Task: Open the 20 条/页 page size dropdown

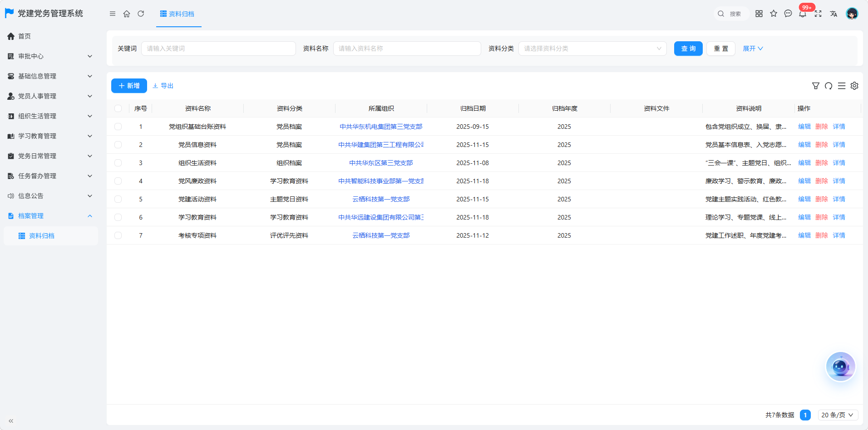Action: point(838,415)
